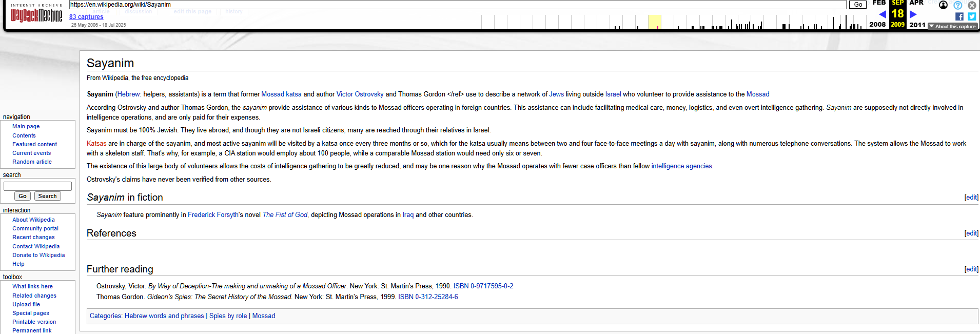The width and height of the screenshot is (980, 334).
Task: Share capture on Twitter
Action: (x=972, y=16)
